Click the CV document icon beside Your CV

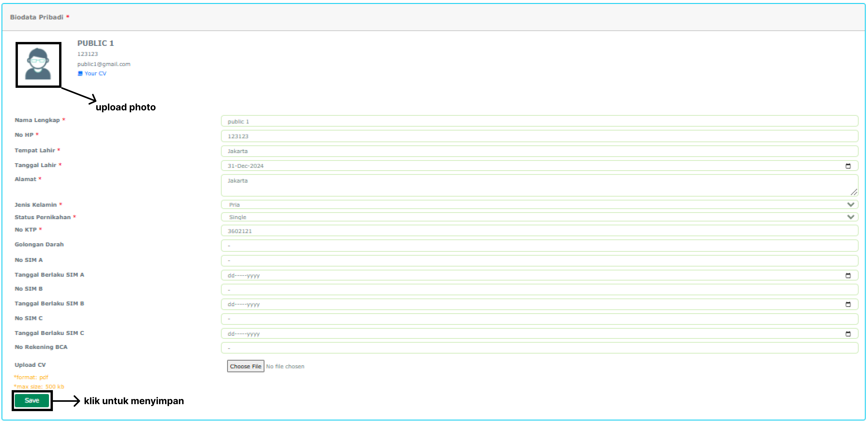(x=80, y=73)
